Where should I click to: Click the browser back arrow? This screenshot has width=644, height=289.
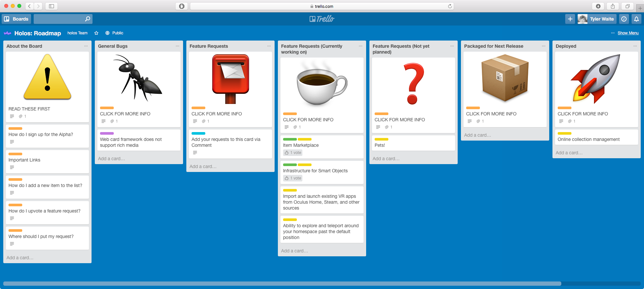pyautogui.click(x=29, y=6)
